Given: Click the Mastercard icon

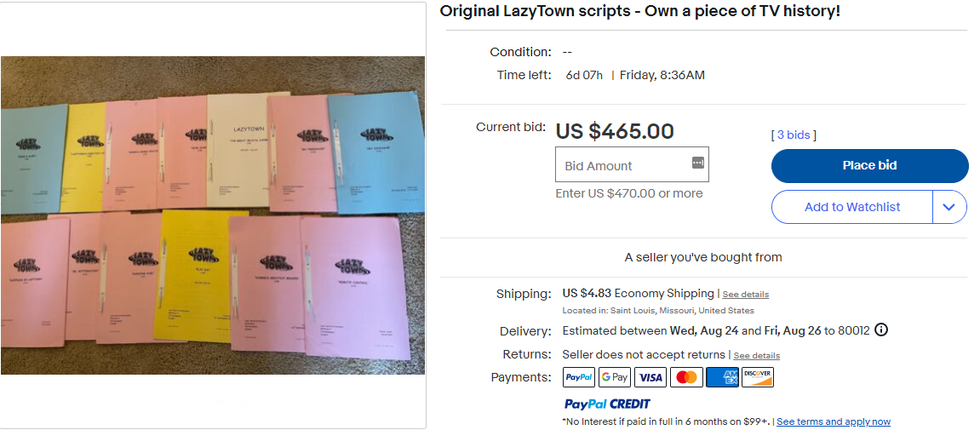Looking at the screenshot, I should coord(686,377).
